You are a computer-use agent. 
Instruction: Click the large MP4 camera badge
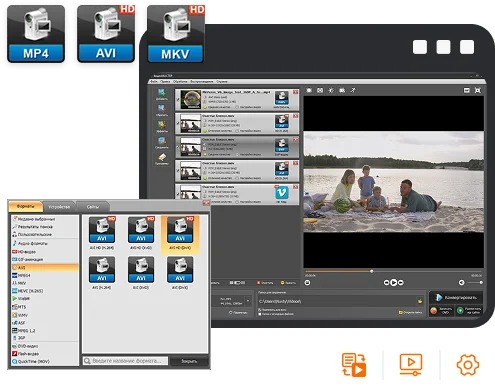[36, 34]
